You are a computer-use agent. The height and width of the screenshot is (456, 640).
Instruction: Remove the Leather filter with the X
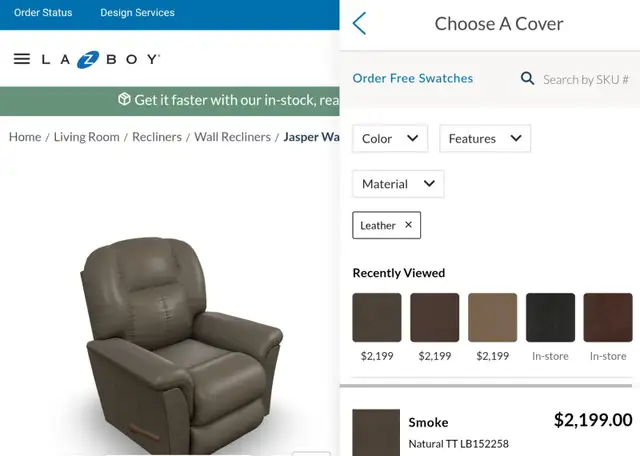click(409, 225)
